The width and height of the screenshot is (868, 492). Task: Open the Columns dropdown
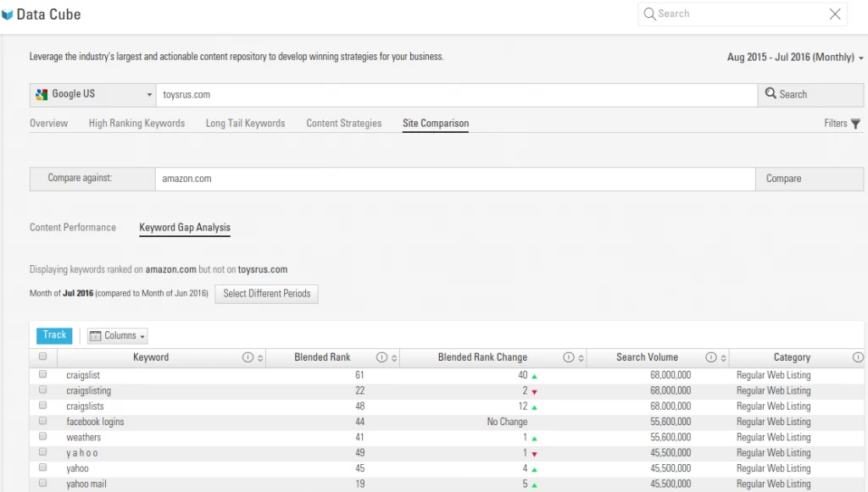(117, 335)
